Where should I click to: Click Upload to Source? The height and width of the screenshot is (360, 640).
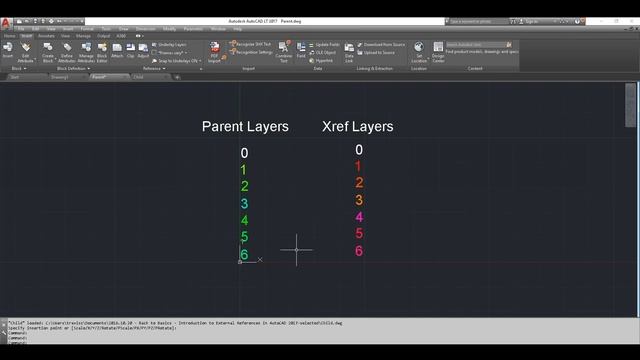click(376, 53)
